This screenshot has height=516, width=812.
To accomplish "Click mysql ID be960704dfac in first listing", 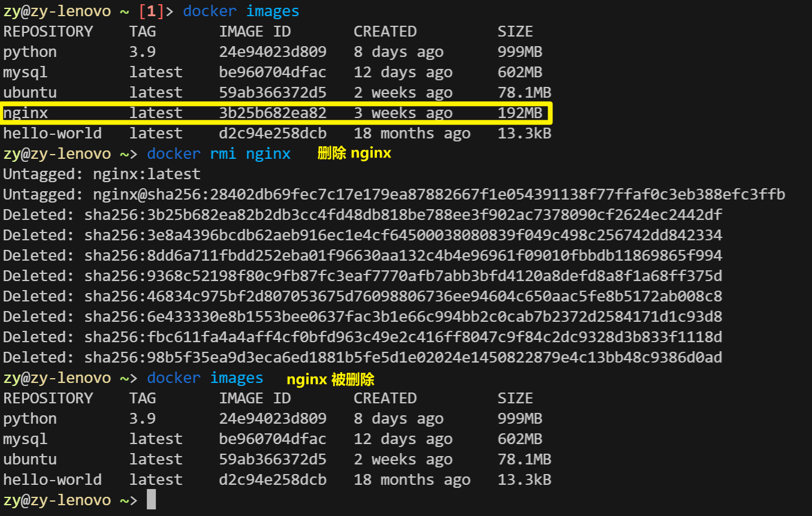I will pyautogui.click(x=273, y=72).
